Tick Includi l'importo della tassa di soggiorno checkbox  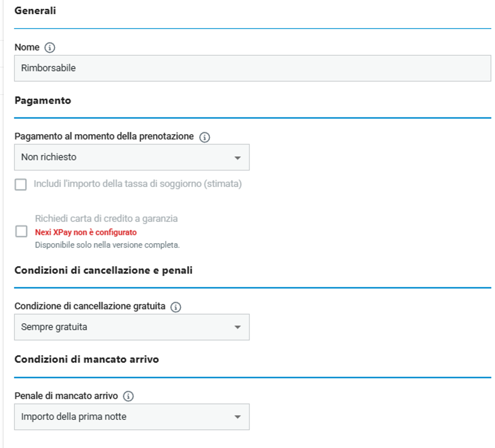coord(21,185)
